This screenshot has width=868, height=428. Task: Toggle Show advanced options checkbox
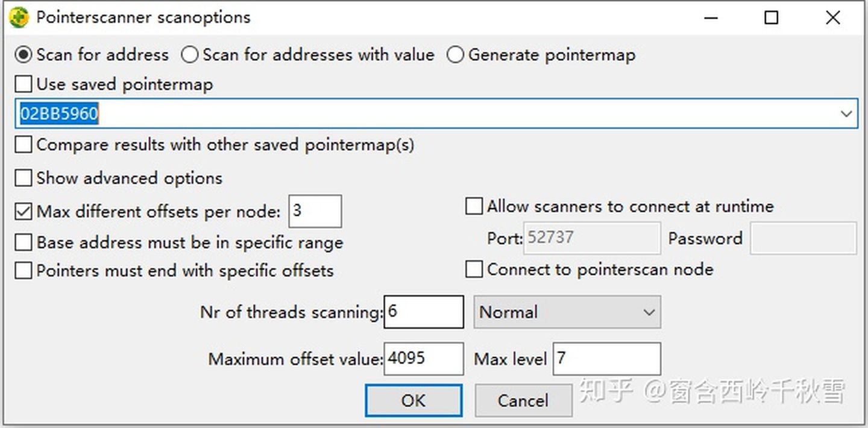tap(24, 178)
